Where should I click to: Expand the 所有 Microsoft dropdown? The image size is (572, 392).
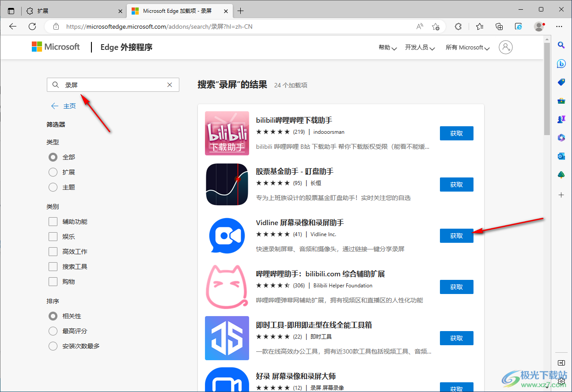[x=468, y=48]
